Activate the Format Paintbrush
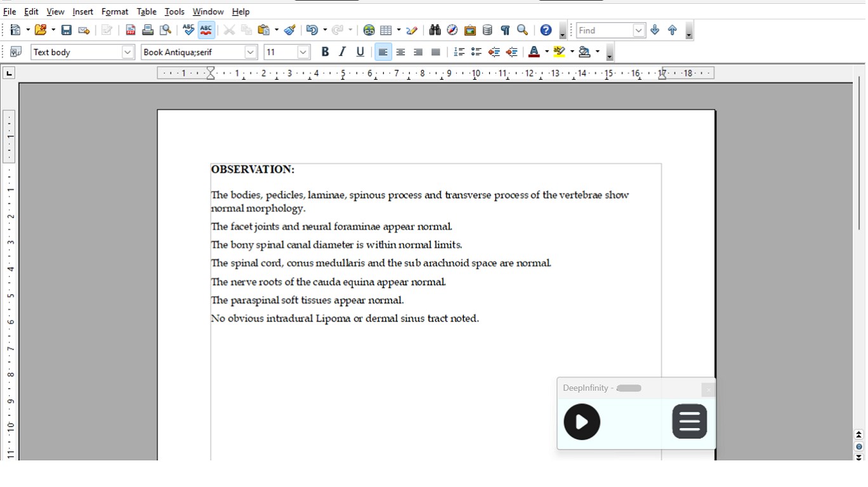 coord(289,29)
